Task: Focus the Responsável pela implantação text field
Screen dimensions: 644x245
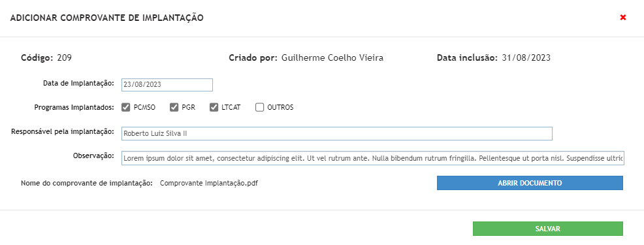Action: tap(337, 133)
